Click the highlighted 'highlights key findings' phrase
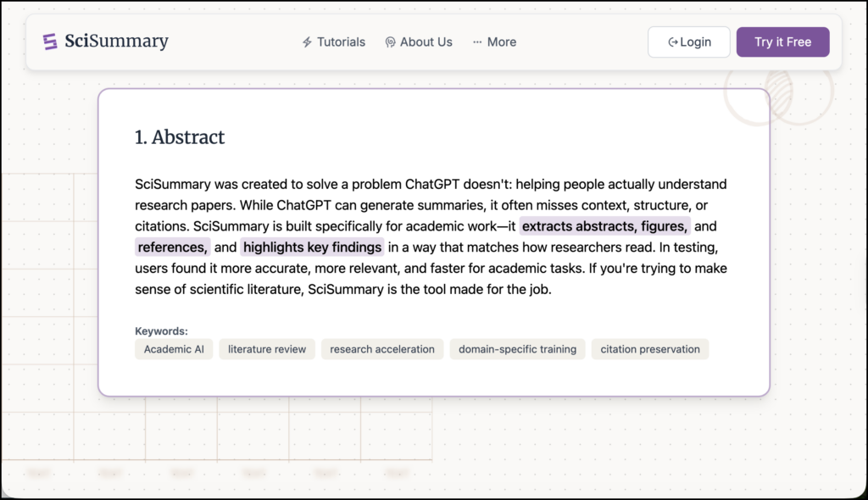This screenshot has height=500, width=868. [312, 247]
